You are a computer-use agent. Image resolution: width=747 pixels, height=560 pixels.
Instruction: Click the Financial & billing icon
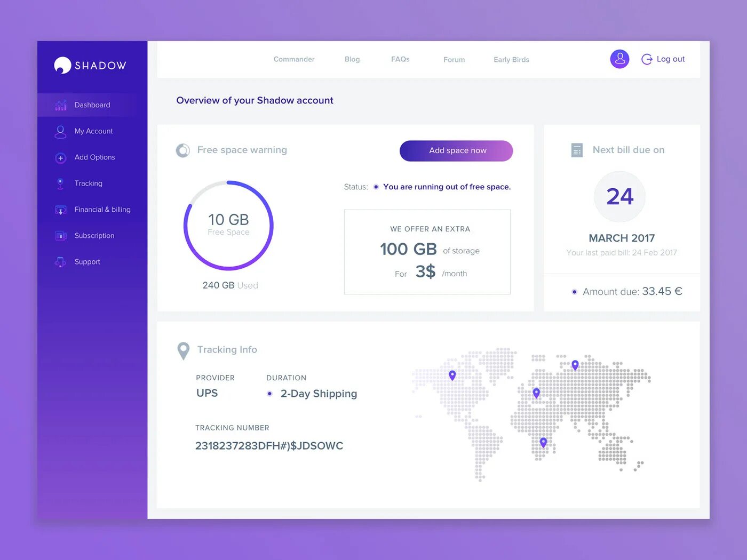[61, 210]
